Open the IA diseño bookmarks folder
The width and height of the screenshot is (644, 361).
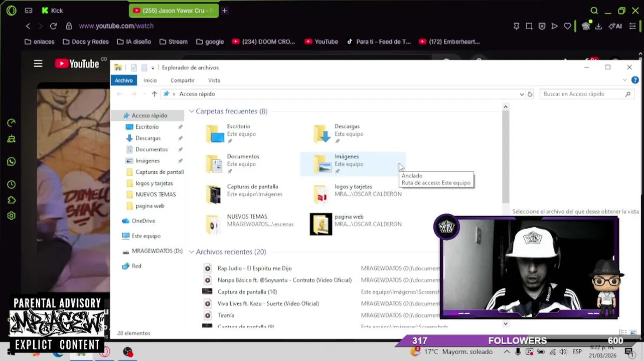[x=133, y=42]
